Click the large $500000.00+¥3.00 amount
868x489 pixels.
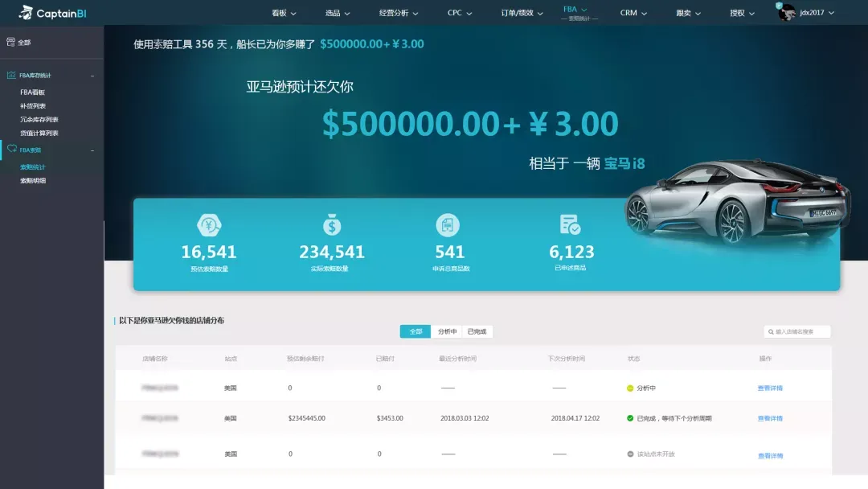[x=470, y=123]
